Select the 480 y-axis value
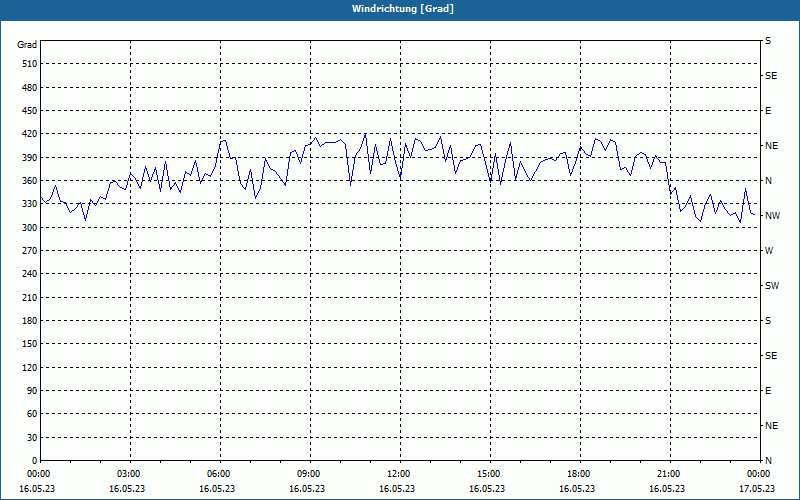Image resolution: width=800 pixels, height=500 pixels. pyautogui.click(x=30, y=87)
